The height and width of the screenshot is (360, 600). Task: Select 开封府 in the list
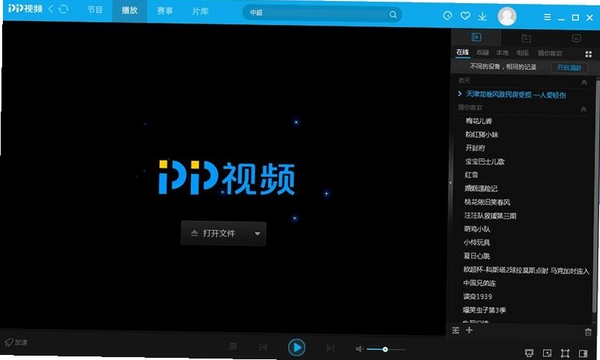[475, 148]
